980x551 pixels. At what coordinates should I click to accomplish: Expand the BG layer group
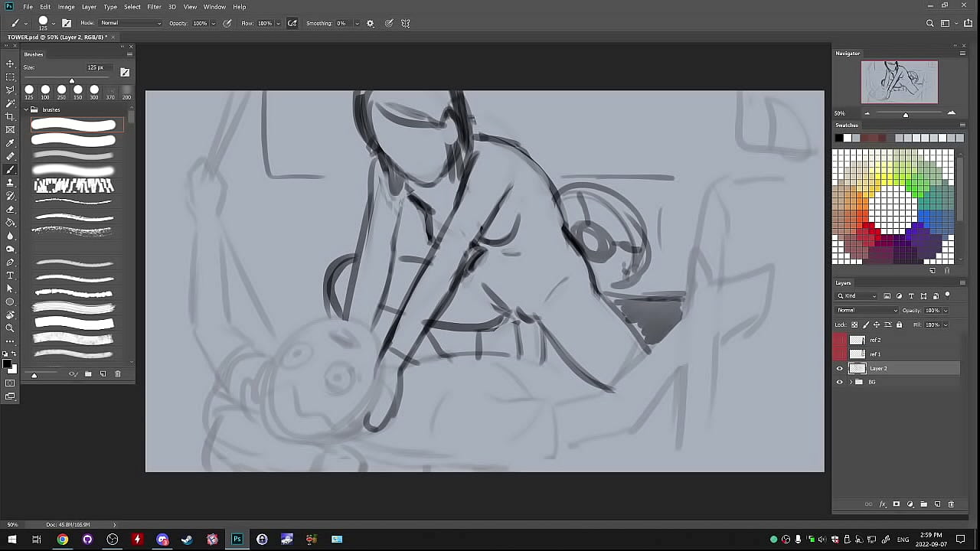coord(851,382)
